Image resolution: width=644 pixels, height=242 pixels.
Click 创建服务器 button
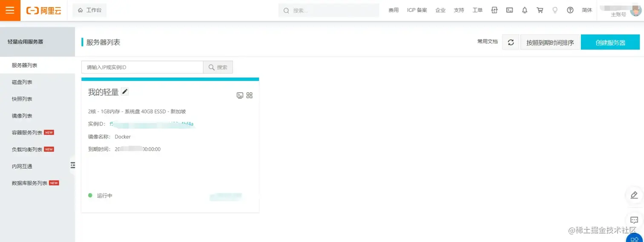click(x=610, y=42)
